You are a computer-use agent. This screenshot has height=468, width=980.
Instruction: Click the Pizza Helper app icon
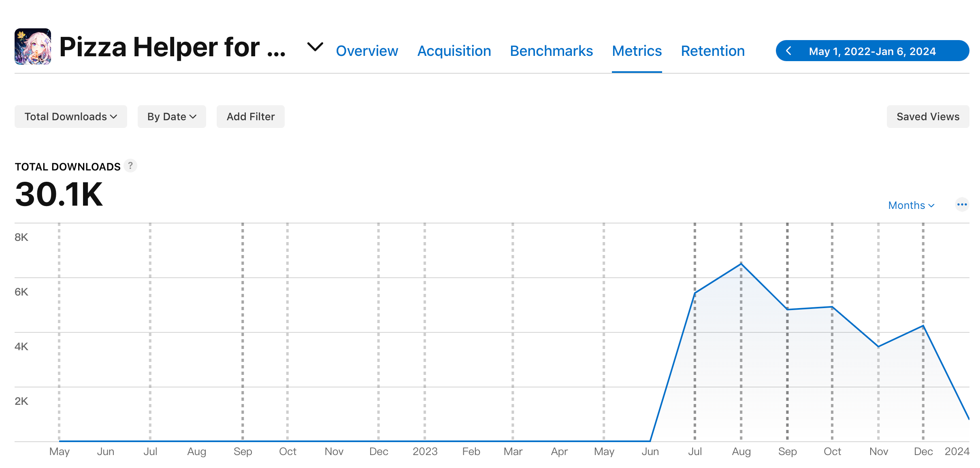33,47
